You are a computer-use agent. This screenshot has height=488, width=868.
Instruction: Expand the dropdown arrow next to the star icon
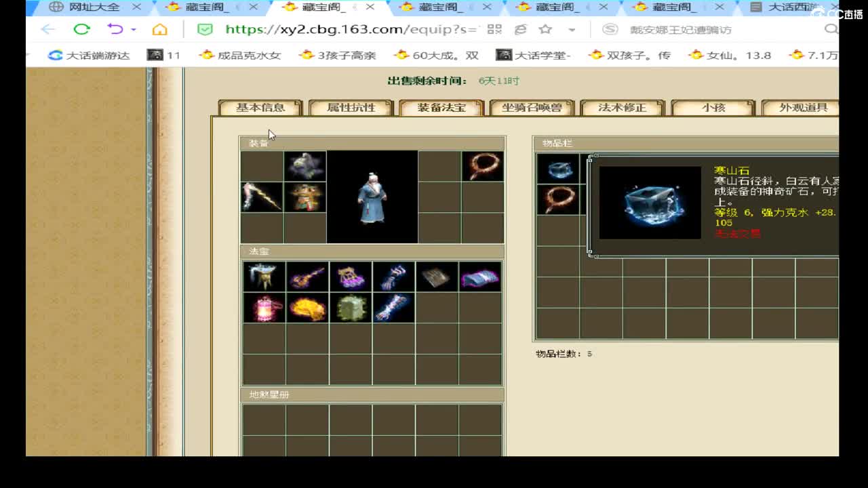(x=572, y=30)
